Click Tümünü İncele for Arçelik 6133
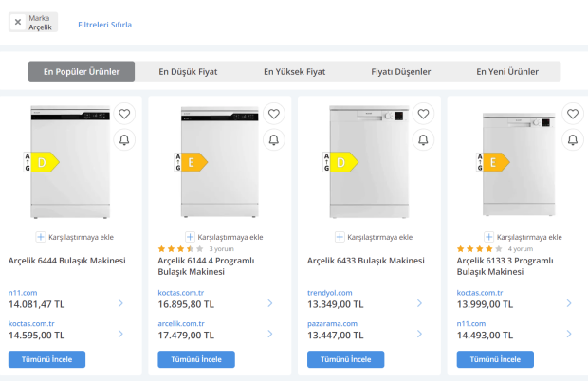 coord(495,359)
